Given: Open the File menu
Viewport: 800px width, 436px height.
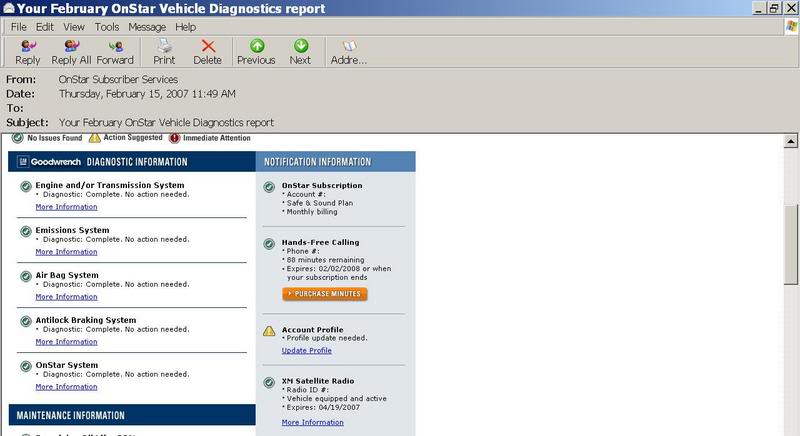Looking at the screenshot, I should point(18,27).
